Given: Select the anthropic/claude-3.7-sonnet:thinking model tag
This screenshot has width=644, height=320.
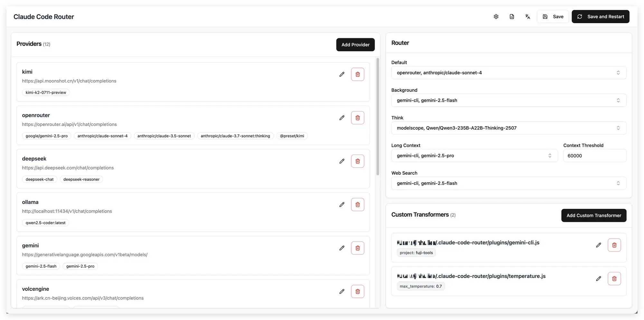Looking at the screenshot, I should [x=235, y=136].
